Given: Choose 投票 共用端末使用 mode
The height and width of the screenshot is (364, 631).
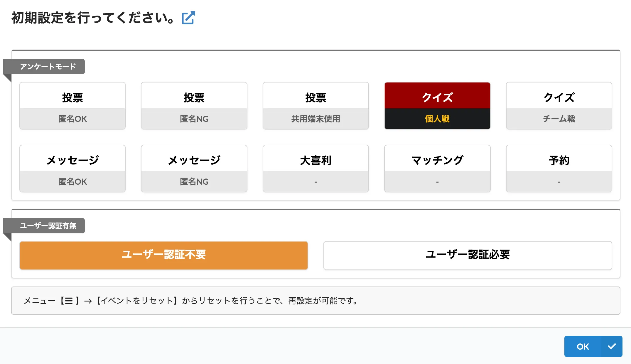Looking at the screenshot, I should click(315, 106).
